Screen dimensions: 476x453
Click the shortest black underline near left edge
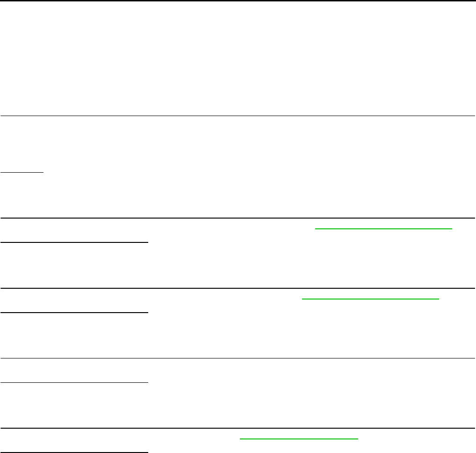pos(22,172)
